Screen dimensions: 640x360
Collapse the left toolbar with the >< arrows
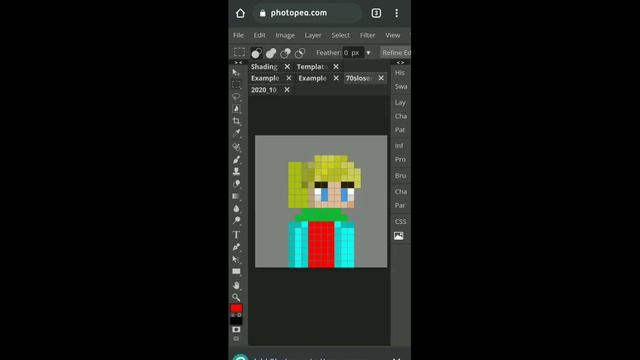pyautogui.click(x=238, y=62)
